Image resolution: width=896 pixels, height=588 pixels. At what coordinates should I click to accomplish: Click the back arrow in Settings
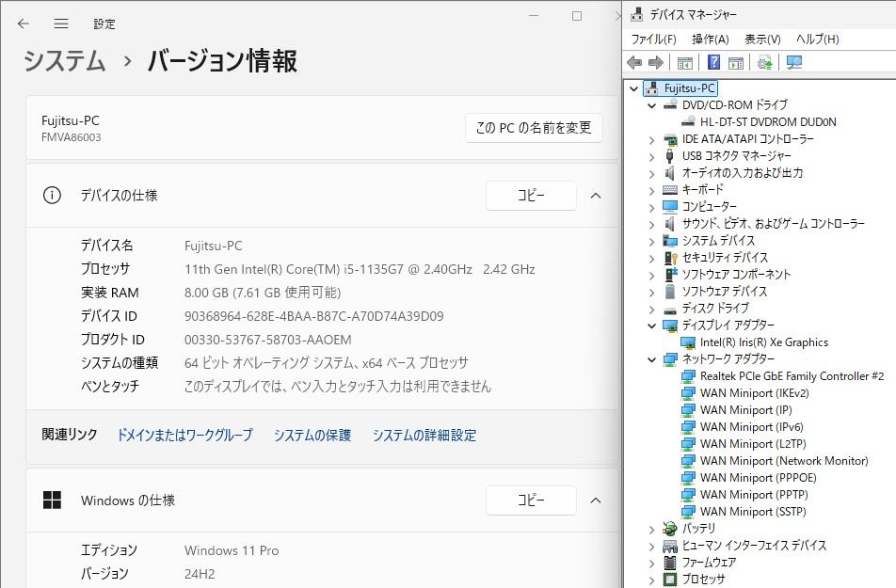click(x=24, y=24)
